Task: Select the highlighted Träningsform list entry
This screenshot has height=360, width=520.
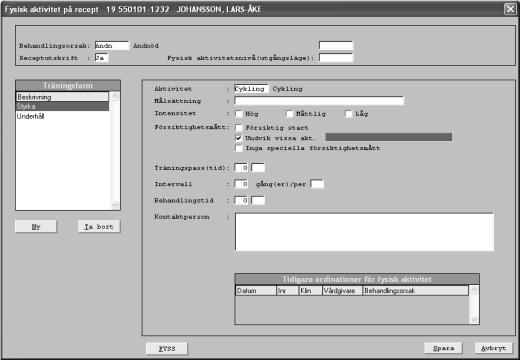Action: coord(62,107)
